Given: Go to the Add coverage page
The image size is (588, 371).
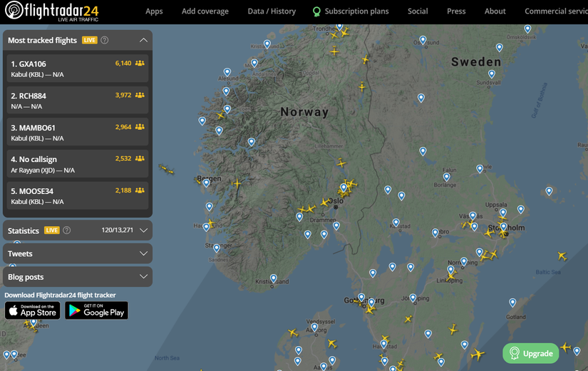Looking at the screenshot, I should [x=205, y=11].
